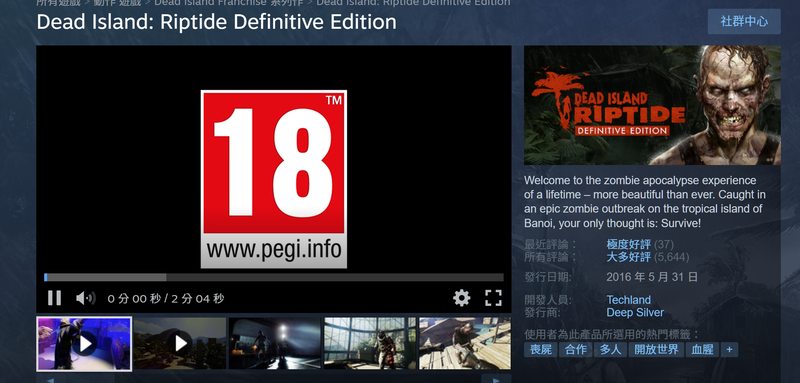Select the 合作 tag
This screenshot has height=383, width=800.
pyautogui.click(x=576, y=349)
